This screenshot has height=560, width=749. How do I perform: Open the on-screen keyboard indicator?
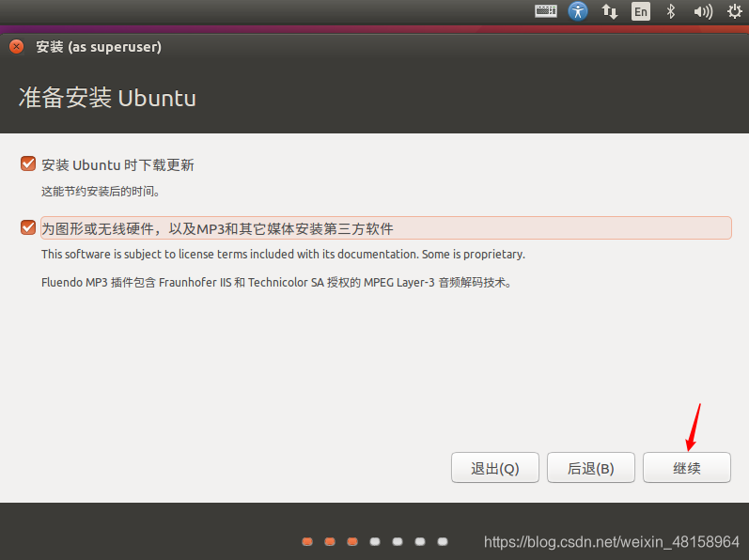point(545,11)
